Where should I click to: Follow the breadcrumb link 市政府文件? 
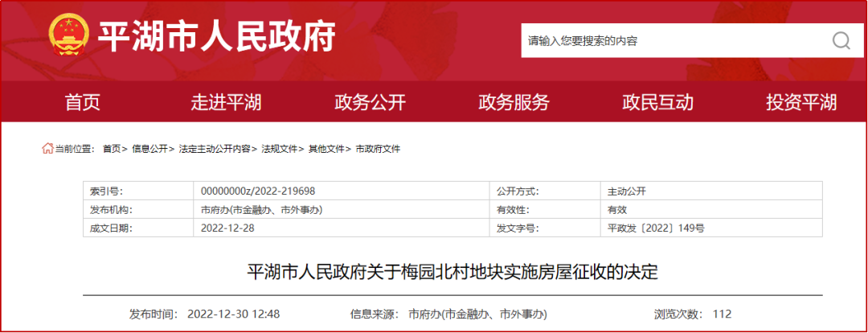378,149
